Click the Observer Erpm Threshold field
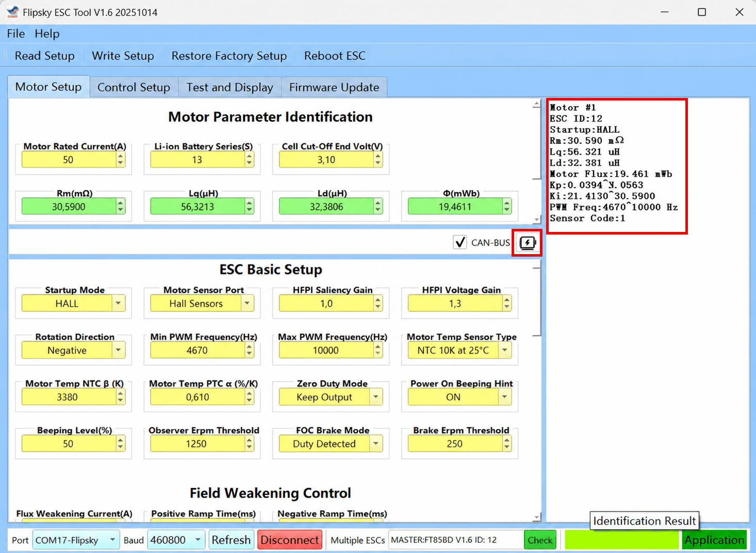Screen dimensions: 756x553 [x=198, y=444]
